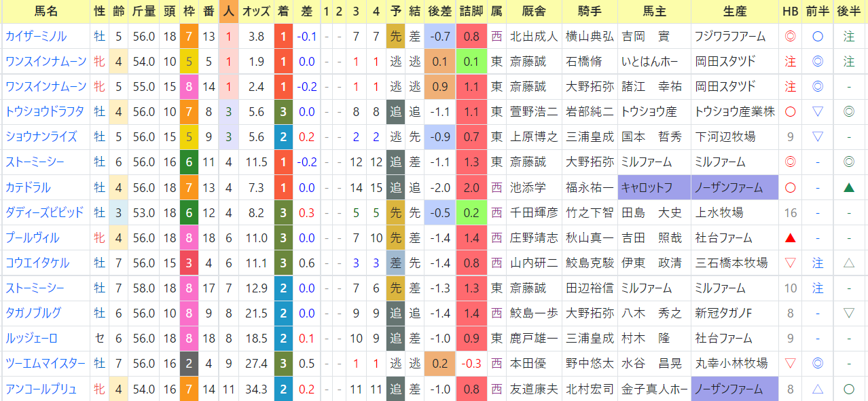Select jockey cell 北村宏司
The height and width of the screenshot is (401, 868).
click(x=590, y=388)
